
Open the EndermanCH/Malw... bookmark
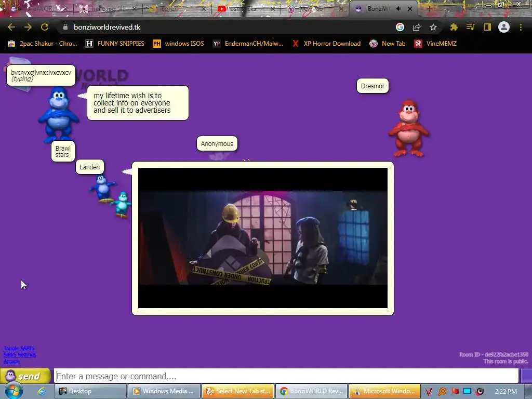[x=248, y=44]
